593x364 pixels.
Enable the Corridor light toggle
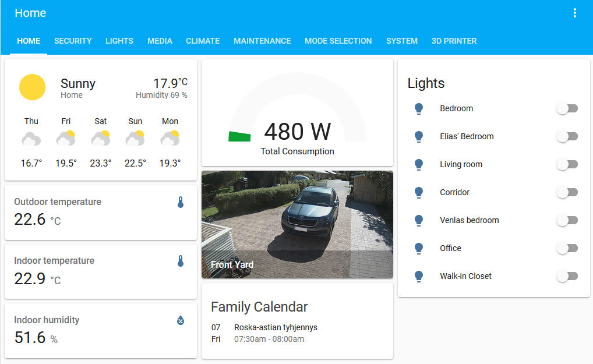(x=567, y=192)
